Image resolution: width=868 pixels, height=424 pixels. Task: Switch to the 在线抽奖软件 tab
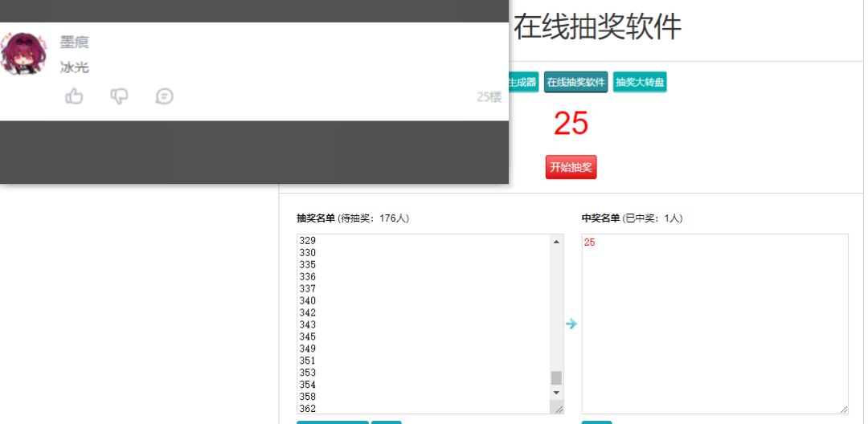[x=575, y=83]
